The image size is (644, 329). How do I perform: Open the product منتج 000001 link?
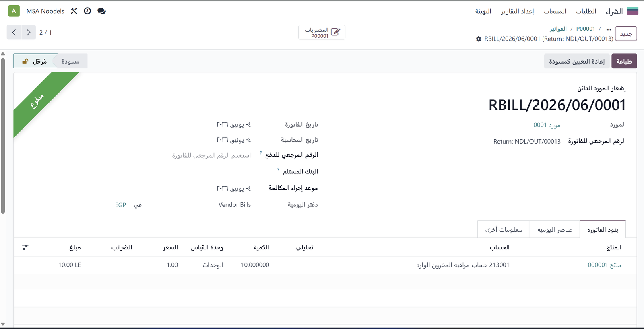click(x=605, y=265)
